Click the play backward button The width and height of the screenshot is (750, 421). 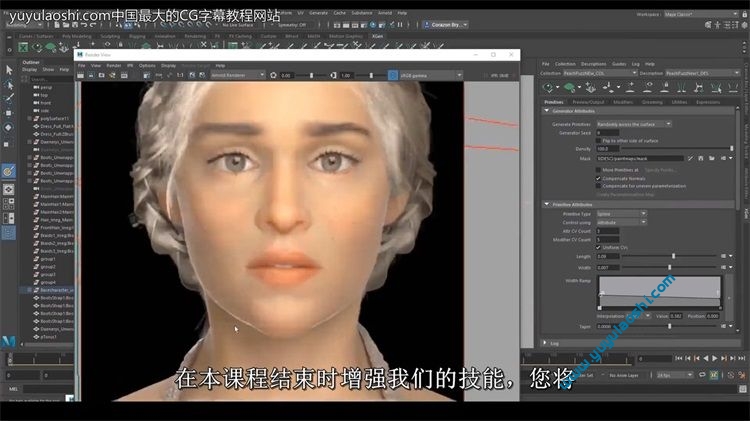tap(706, 358)
